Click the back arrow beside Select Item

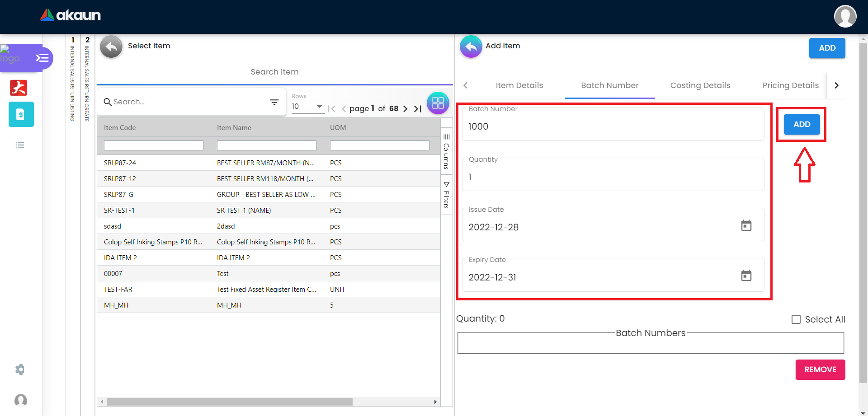[111, 47]
